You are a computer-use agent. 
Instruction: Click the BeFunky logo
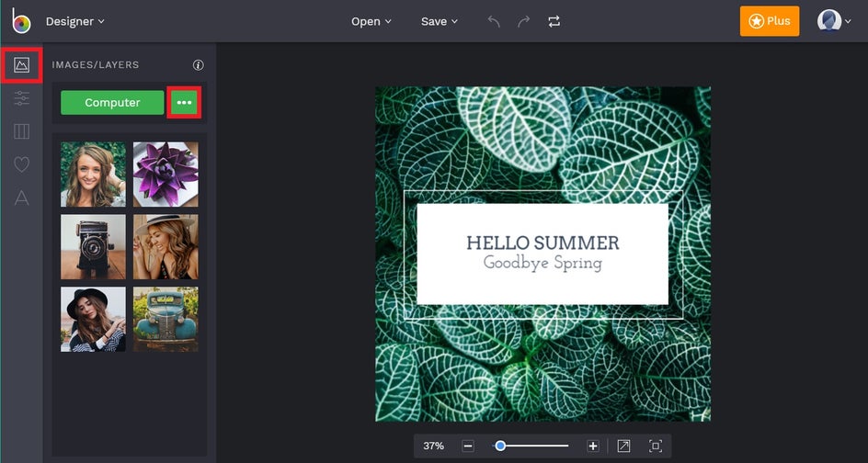click(x=20, y=20)
